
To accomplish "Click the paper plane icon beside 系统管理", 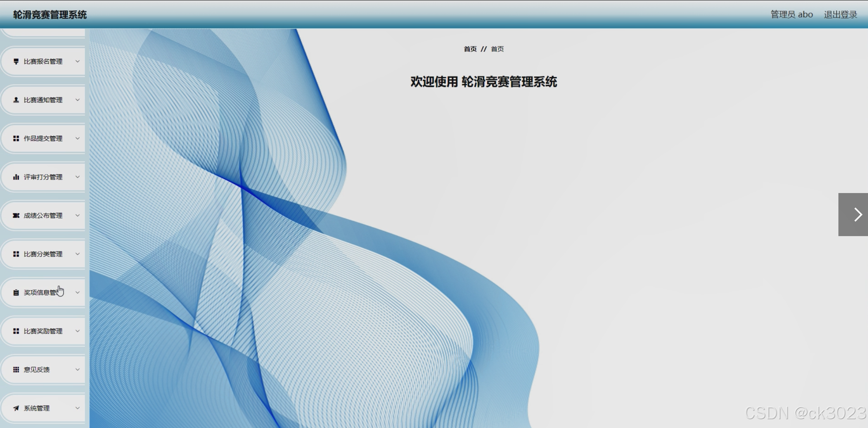I will [x=16, y=408].
